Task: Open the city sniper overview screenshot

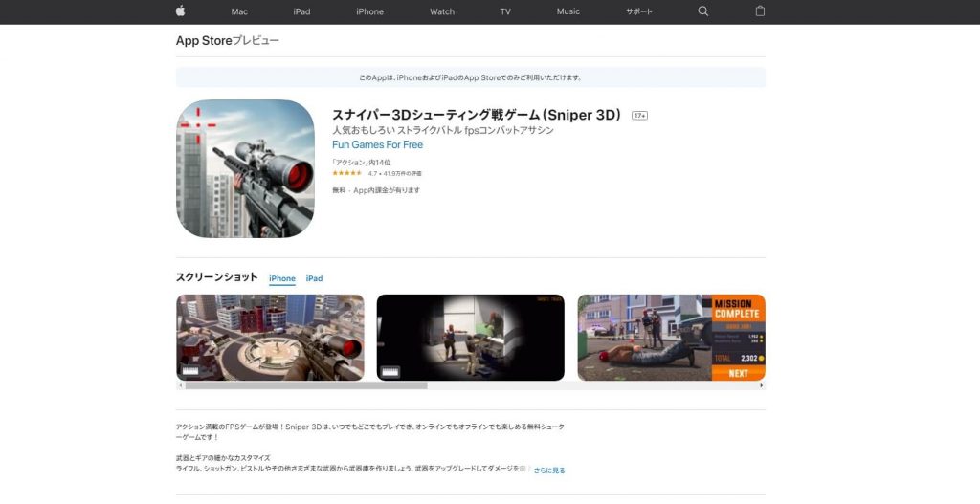Action: (x=270, y=338)
